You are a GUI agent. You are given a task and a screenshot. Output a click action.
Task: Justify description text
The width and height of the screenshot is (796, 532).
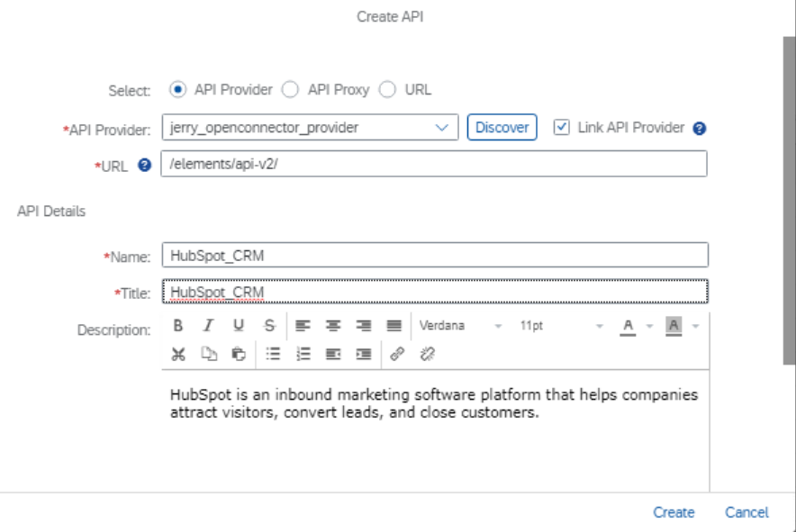point(393,325)
